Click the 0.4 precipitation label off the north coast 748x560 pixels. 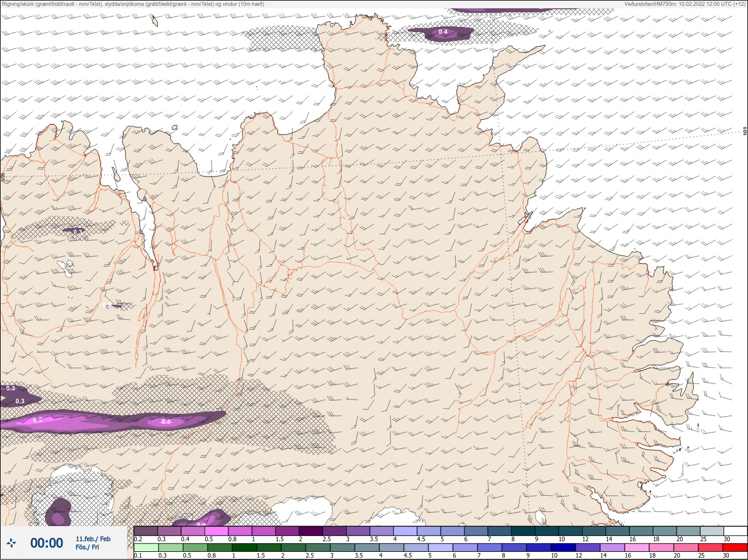point(443,32)
